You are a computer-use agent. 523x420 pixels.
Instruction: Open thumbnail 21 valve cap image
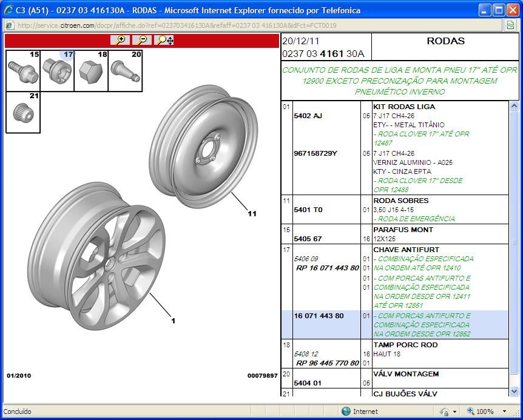coord(23,112)
